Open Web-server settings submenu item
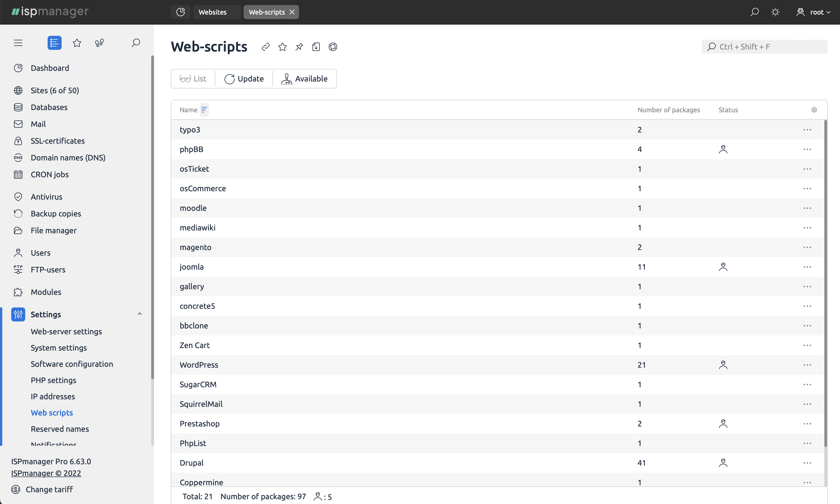840x504 pixels. 66,332
